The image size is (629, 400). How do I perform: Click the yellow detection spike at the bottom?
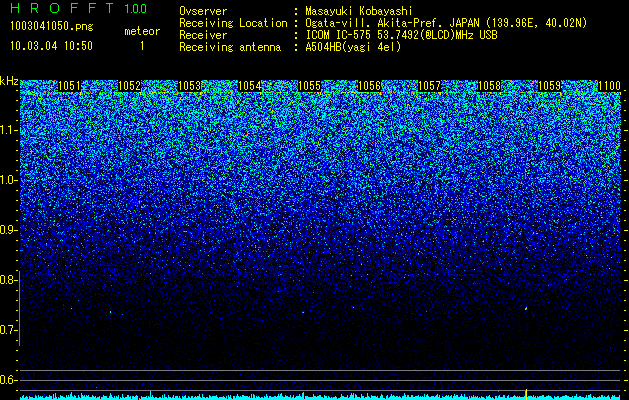click(526, 393)
